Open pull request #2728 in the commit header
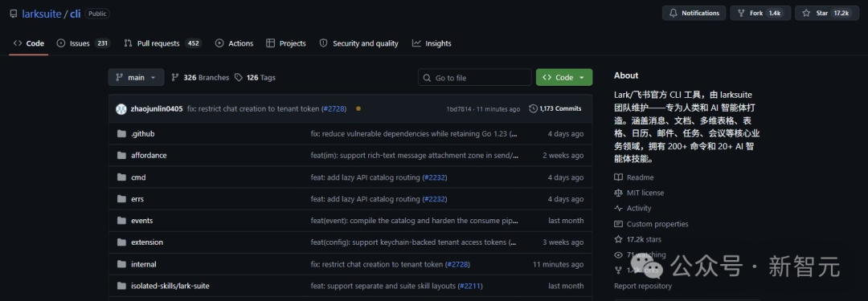 (334, 109)
